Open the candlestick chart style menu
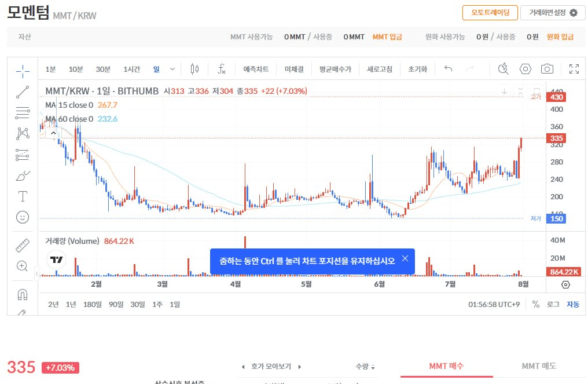588x384 pixels. click(194, 69)
